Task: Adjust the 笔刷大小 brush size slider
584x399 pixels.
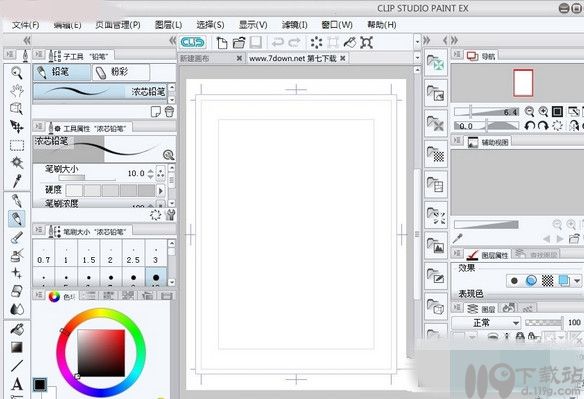Action: pos(87,178)
